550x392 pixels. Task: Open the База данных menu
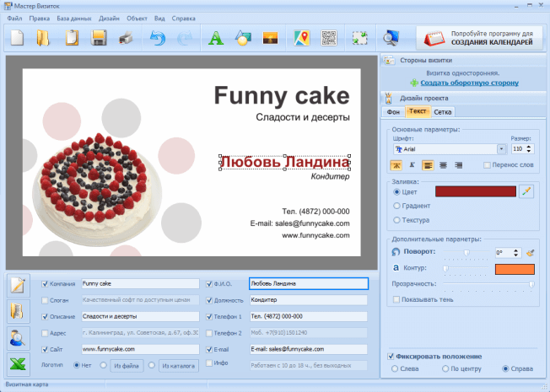(x=74, y=19)
